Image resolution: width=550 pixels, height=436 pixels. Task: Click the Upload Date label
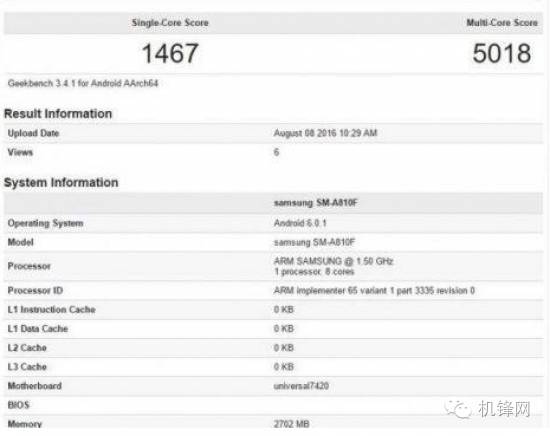pos(33,133)
